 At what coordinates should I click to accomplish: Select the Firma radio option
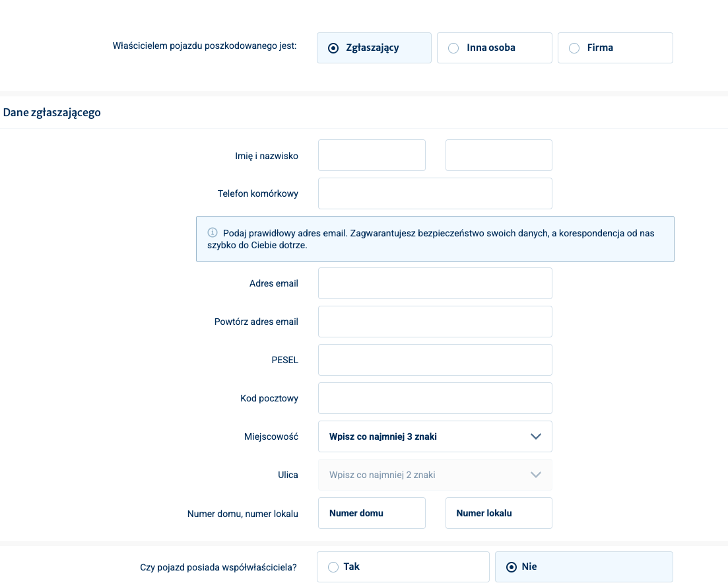click(614, 48)
